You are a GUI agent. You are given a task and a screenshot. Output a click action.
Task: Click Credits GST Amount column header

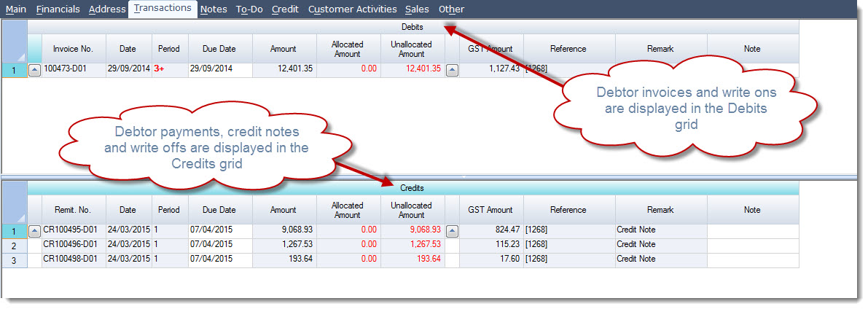(x=491, y=210)
